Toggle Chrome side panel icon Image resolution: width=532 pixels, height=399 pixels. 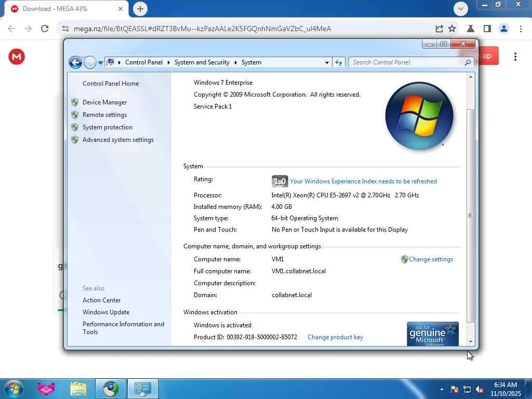487,29
